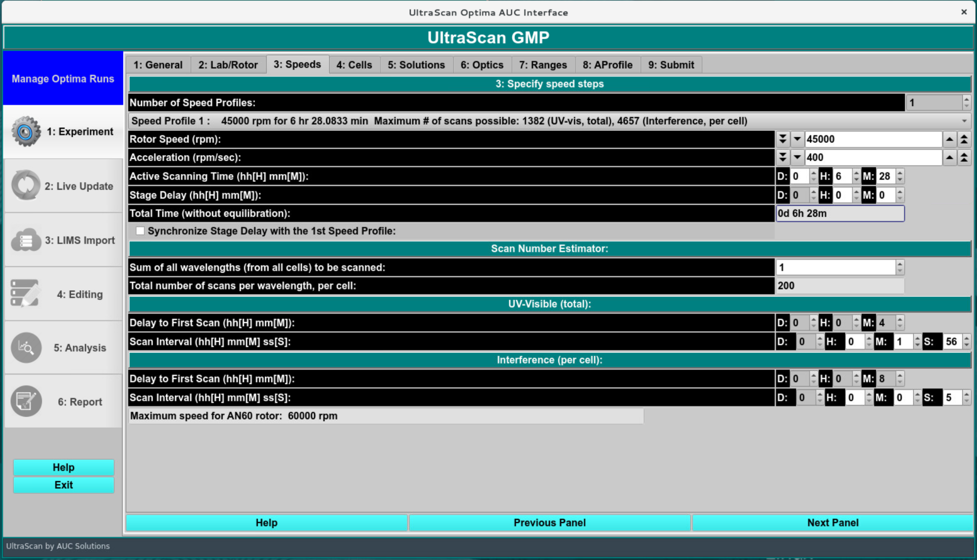Open the 9: Submit tab
Screen dimensions: 977x560
click(670, 65)
